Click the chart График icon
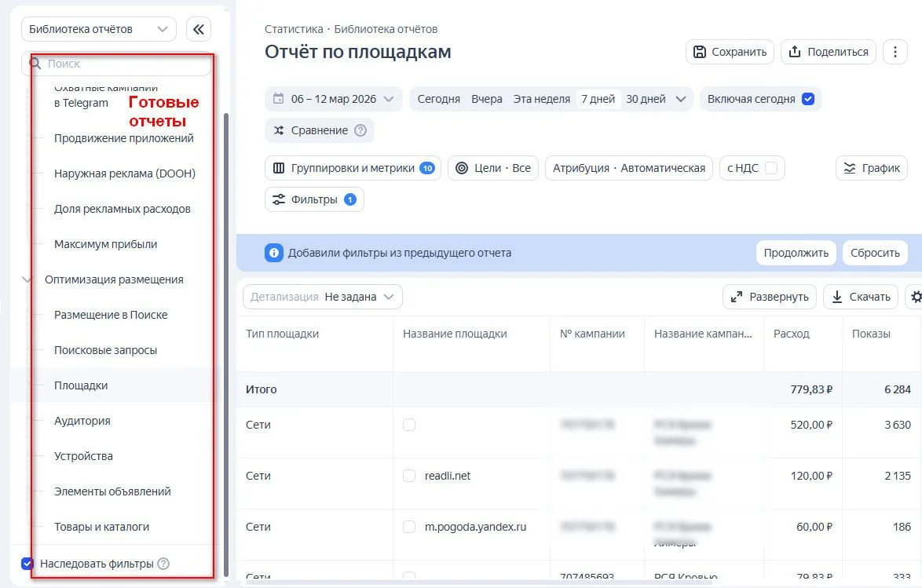 click(x=850, y=168)
